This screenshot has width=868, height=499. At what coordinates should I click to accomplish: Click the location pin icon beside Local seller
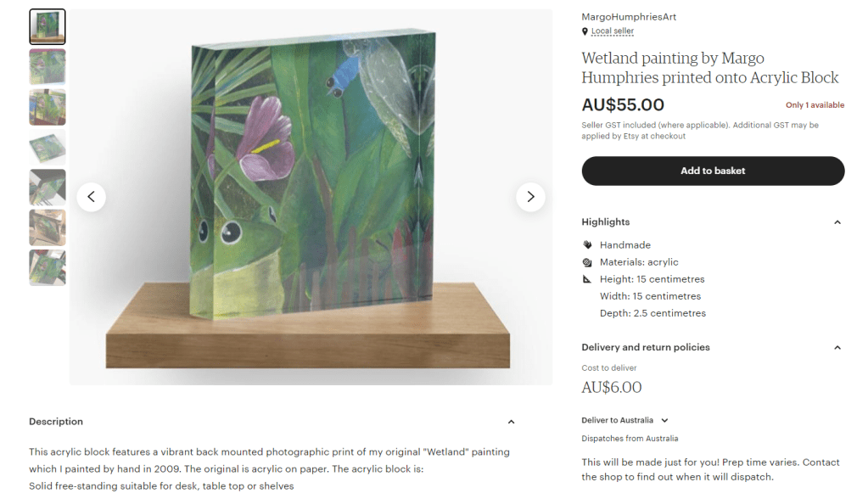click(x=585, y=31)
